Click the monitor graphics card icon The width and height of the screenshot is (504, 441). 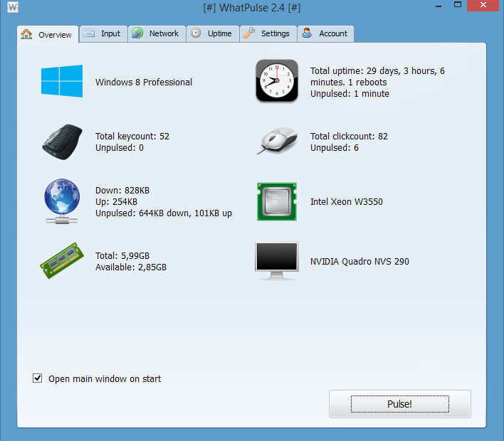point(277,261)
